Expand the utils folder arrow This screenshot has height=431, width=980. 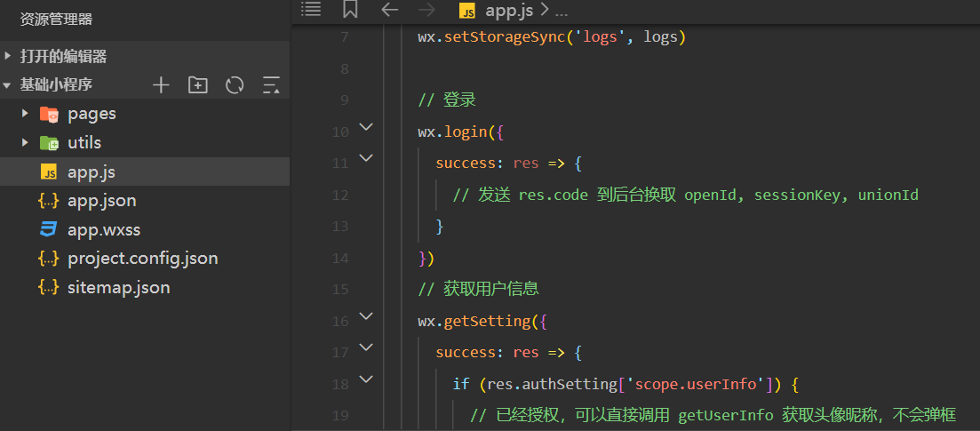tap(25, 142)
